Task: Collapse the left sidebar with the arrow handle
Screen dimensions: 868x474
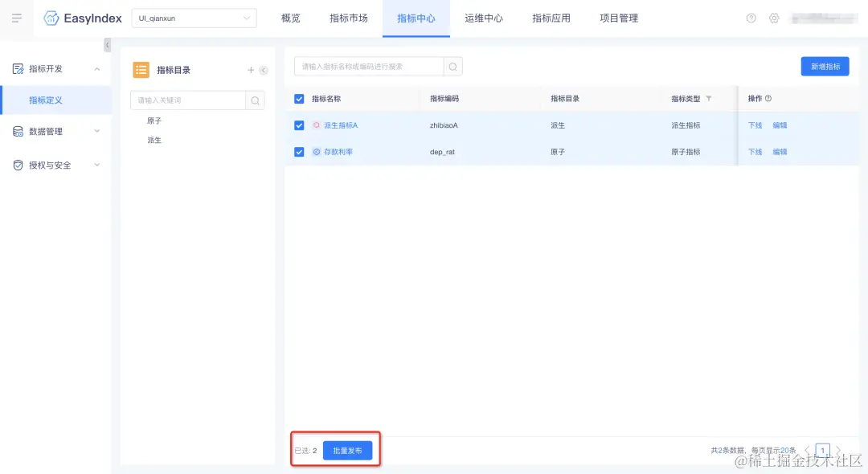Action: click(x=108, y=45)
